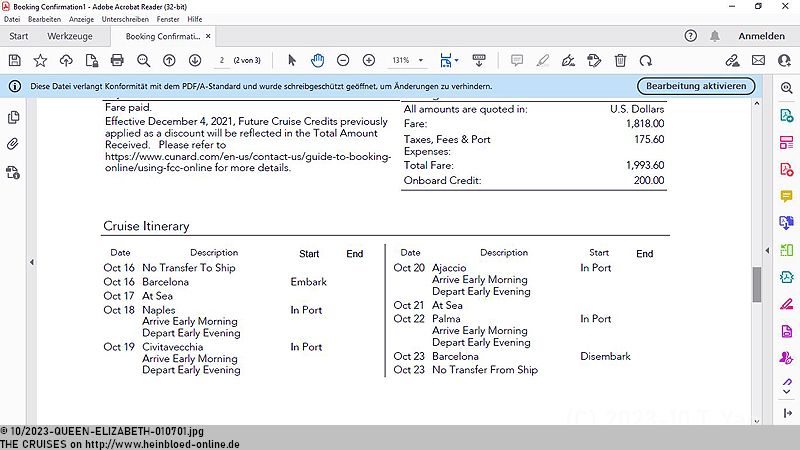This screenshot has width=800, height=450.
Task: Switch to the Werkzeuge tab
Action: point(70,36)
